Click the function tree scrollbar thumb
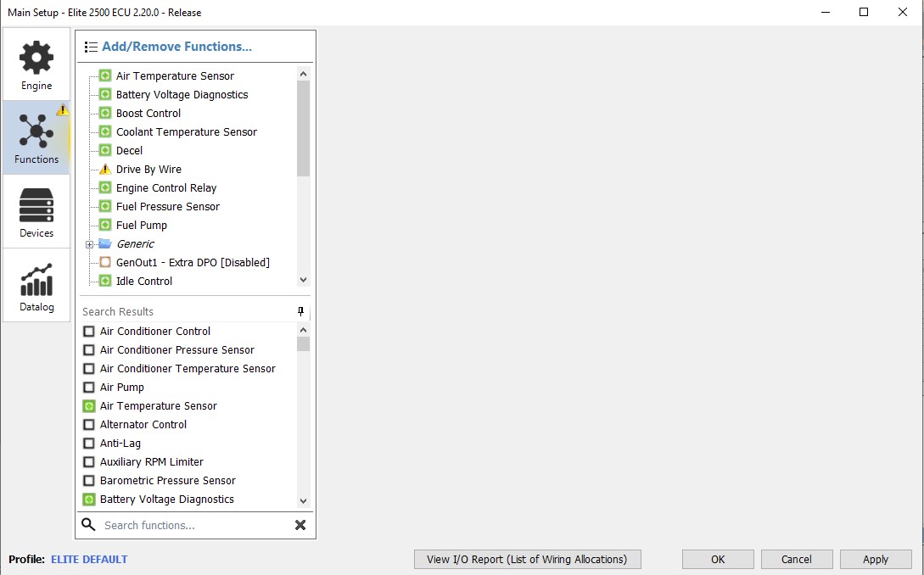The width and height of the screenshot is (924, 575). click(304, 128)
